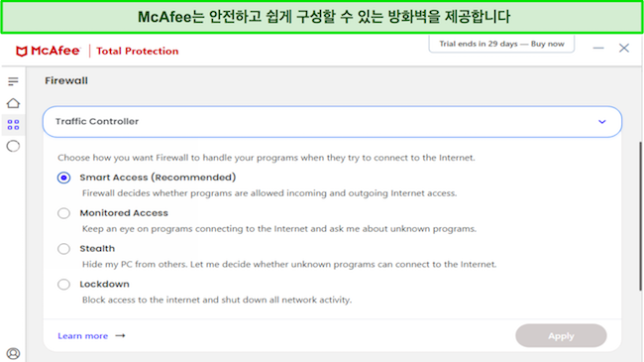Click the Stealth option label
Image resolution: width=644 pixels, height=362 pixels.
(97, 249)
